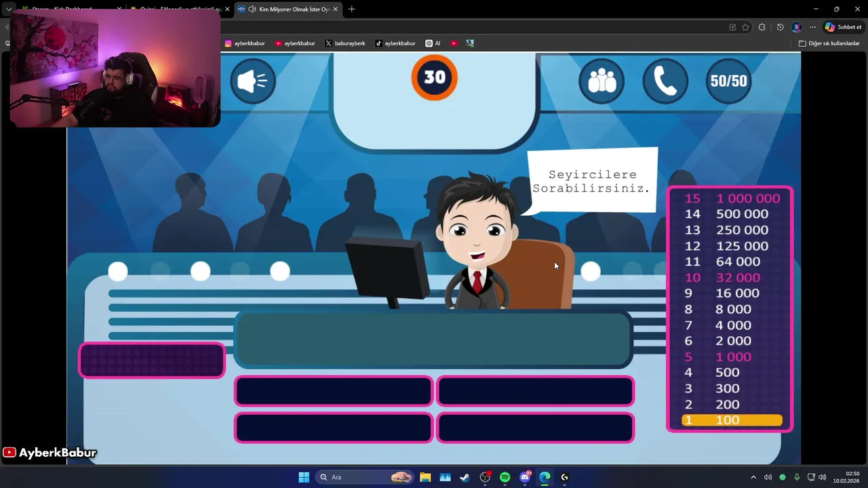Open the Photos app in taskbar
The image size is (868, 488).
tap(445, 477)
